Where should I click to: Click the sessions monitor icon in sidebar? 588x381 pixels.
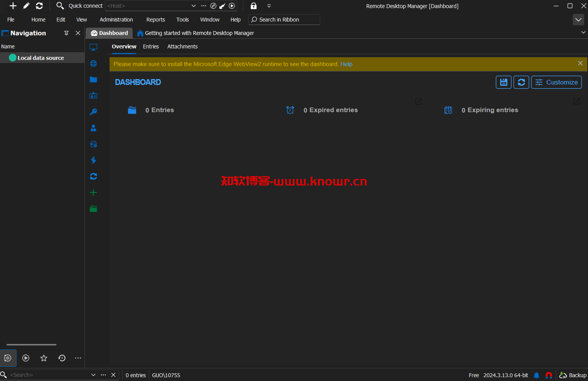click(93, 47)
